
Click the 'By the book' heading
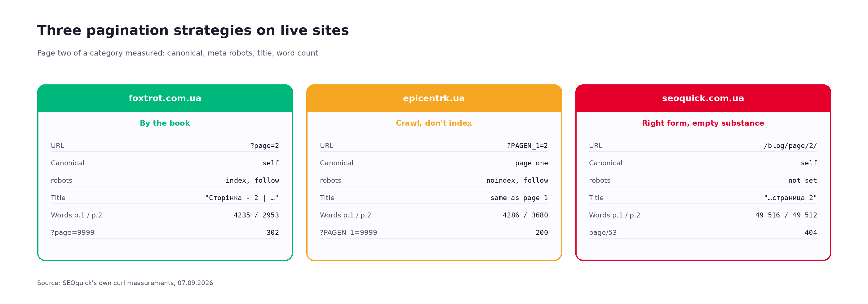pyautogui.click(x=165, y=123)
